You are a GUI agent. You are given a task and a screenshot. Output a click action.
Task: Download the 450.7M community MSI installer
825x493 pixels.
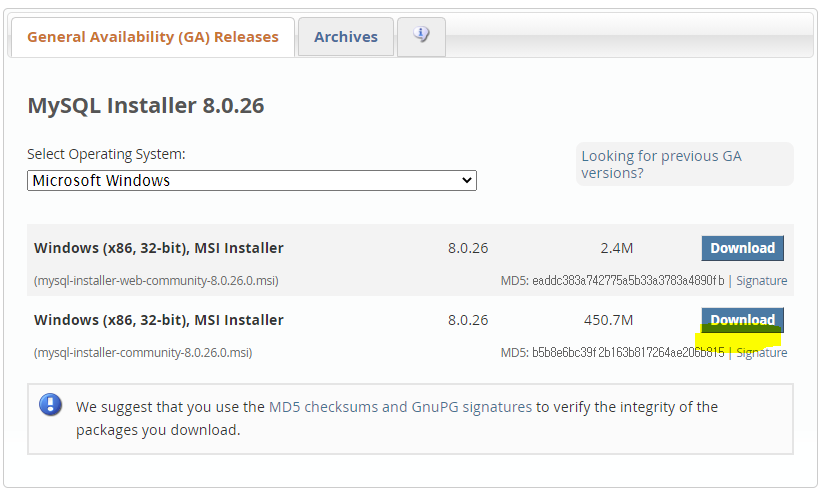[x=742, y=320]
